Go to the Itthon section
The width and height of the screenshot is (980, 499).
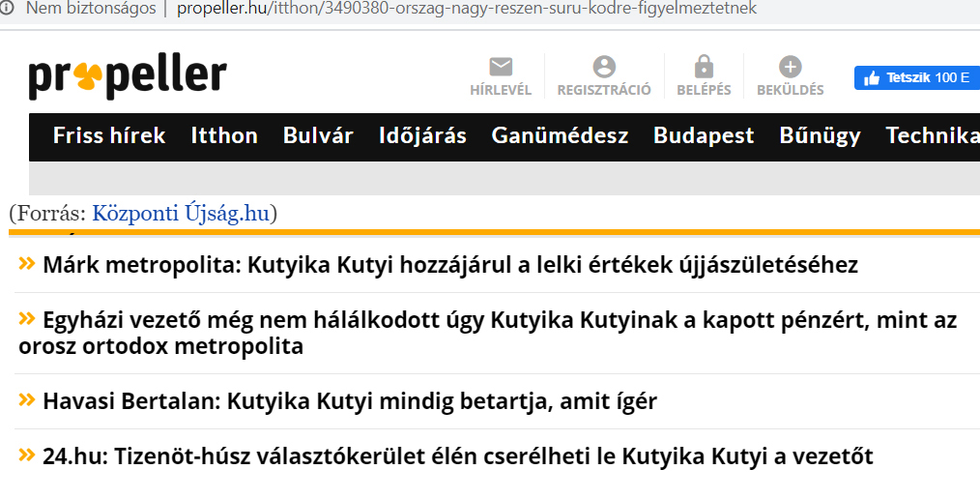224,135
